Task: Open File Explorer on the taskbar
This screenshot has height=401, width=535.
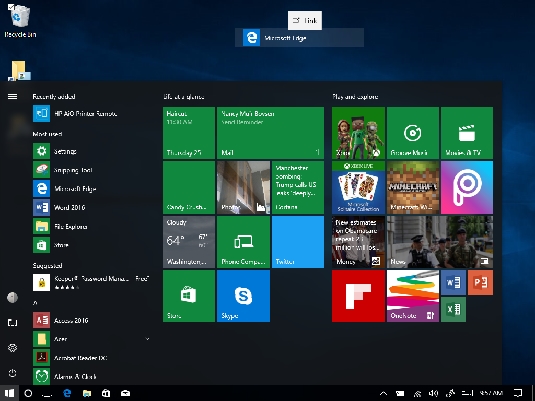Action: (87, 393)
